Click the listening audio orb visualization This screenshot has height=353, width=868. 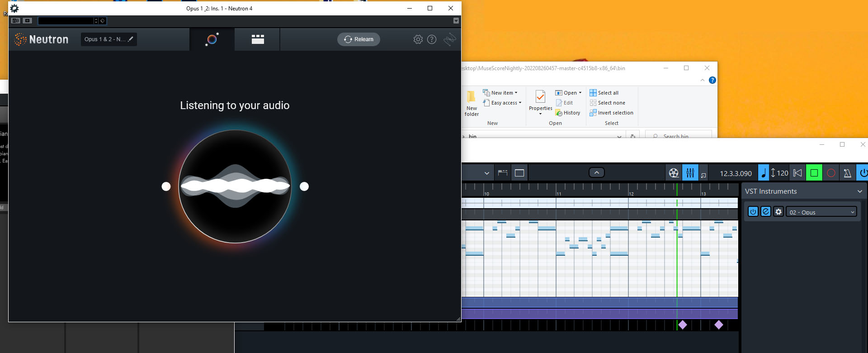pyautogui.click(x=235, y=186)
